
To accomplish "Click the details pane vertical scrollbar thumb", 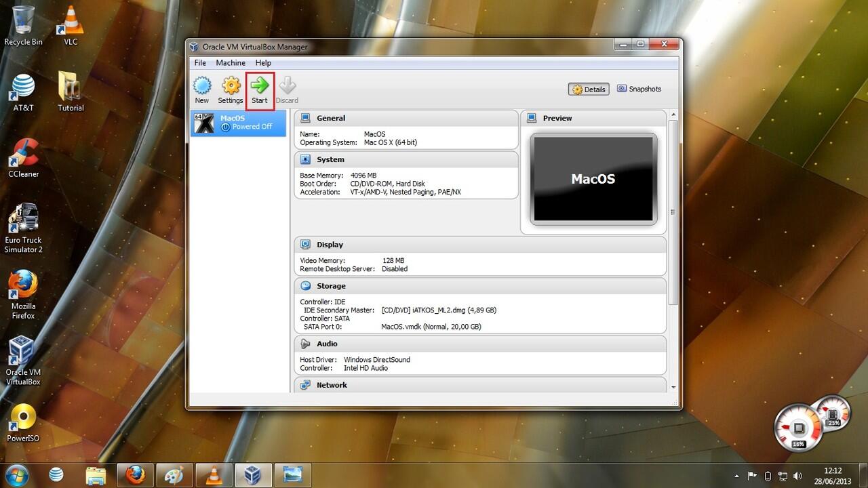I will click(673, 211).
